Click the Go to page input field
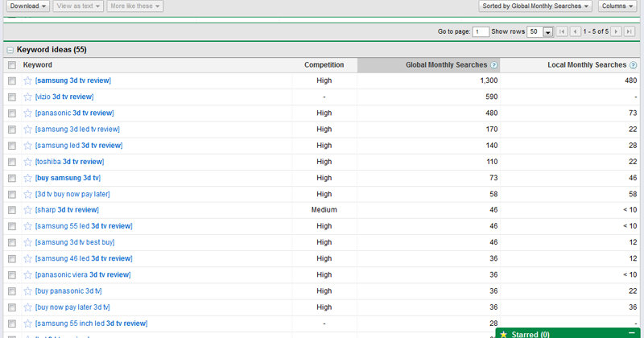644x338 pixels. point(481,31)
